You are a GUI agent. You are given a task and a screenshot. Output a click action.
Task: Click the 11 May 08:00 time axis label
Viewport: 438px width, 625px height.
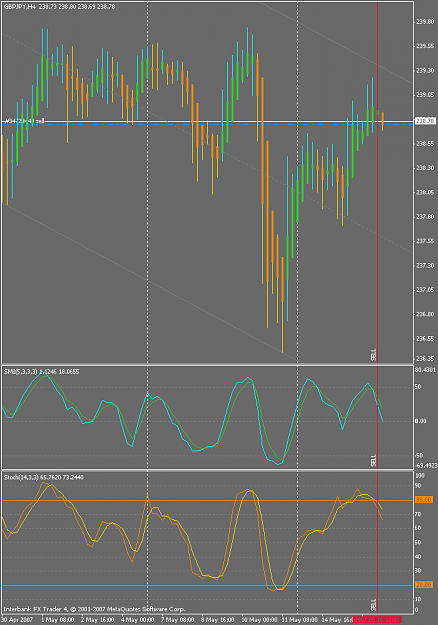click(299, 620)
